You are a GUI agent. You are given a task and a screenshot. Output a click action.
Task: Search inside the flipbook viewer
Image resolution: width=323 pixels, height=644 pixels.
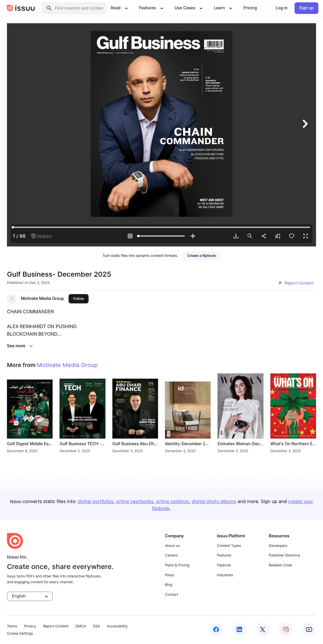click(x=250, y=236)
